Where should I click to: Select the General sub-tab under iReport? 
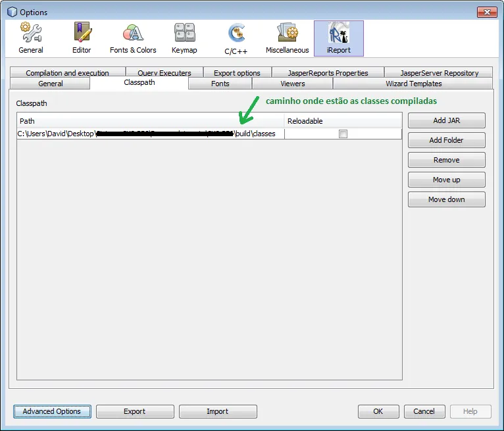pyautogui.click(x=51, y=84)
